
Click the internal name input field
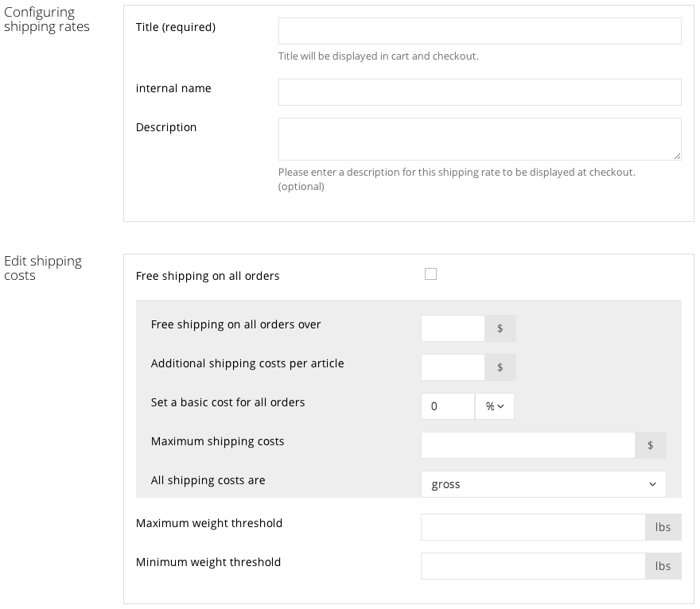point(479,92)
